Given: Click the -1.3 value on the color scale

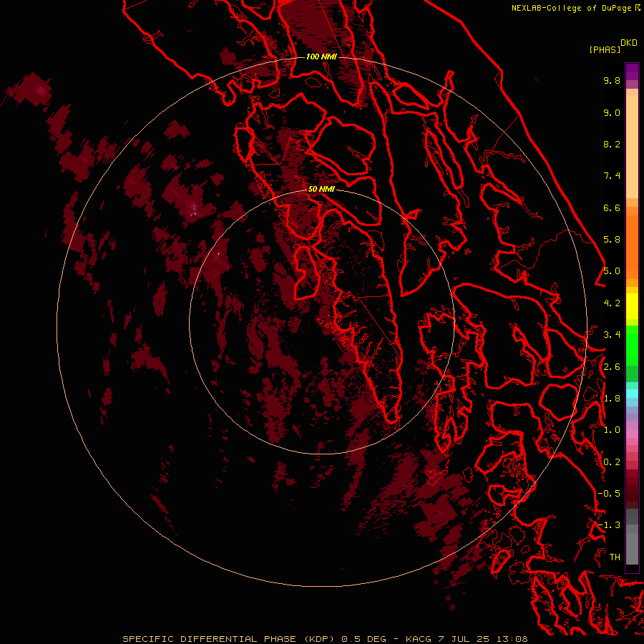Looking at the screenshot, I should [x=609, y=525].
